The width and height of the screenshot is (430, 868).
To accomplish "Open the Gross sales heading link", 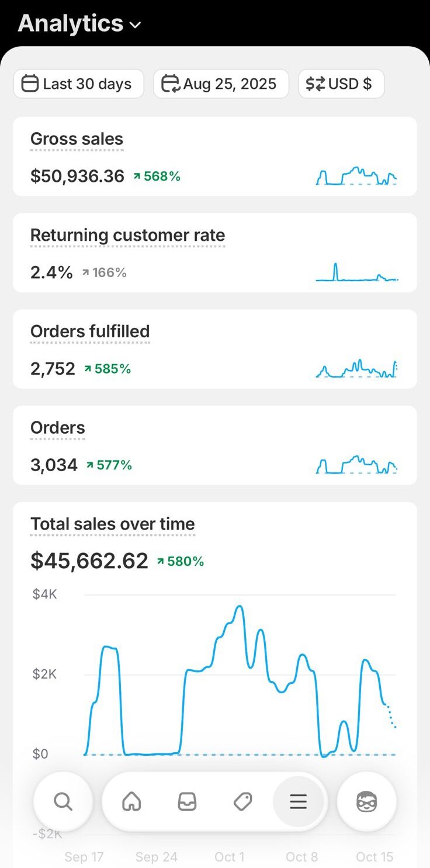I will point(77,139).
